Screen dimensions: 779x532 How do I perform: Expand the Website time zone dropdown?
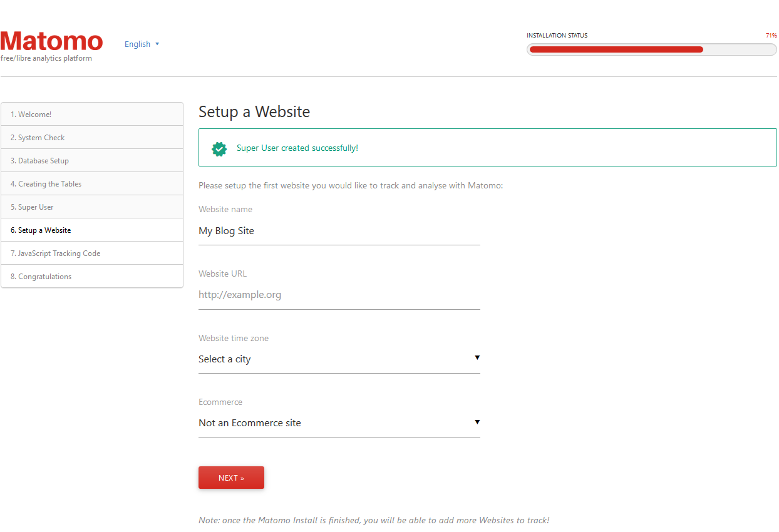[x=338, y=359]
